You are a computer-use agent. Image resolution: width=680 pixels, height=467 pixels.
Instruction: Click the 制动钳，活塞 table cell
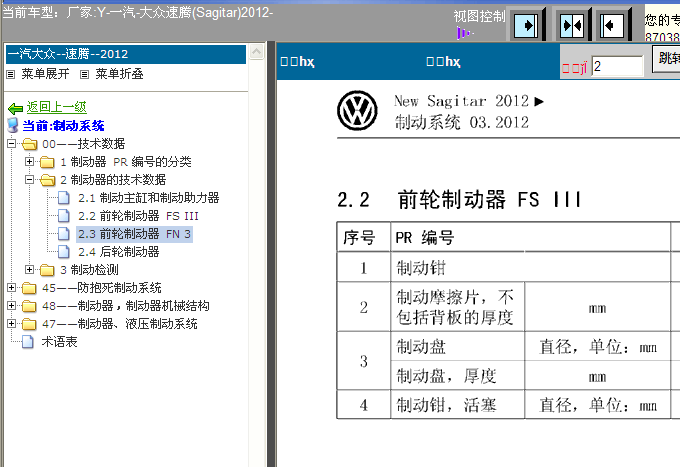click(x=458, y=405)
